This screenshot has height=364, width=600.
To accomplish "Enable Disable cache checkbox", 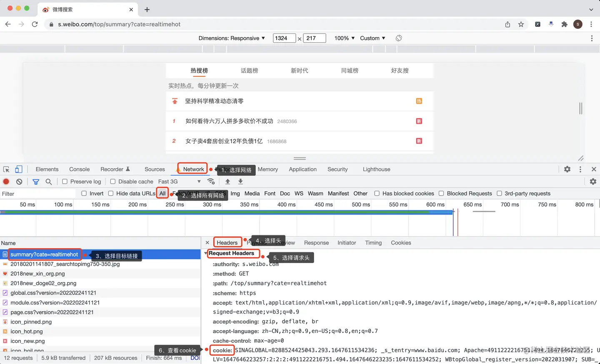I will pyautogui.click(x=112, y=182).
